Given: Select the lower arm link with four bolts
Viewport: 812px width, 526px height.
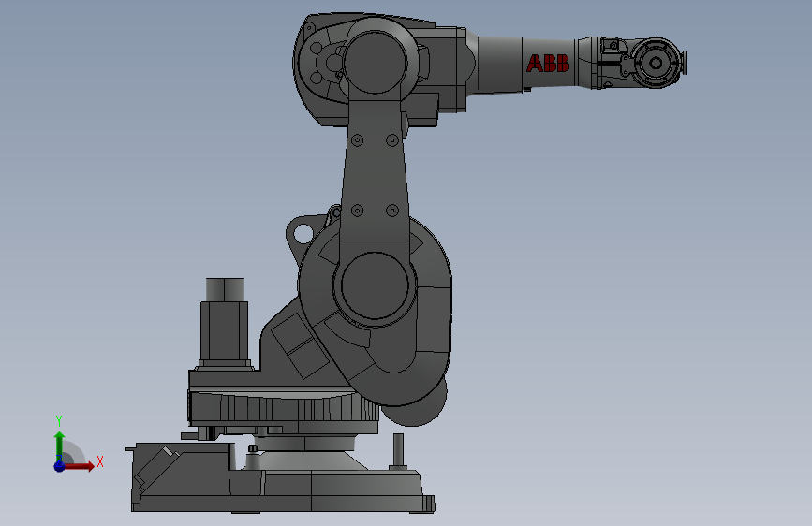Looking at the screenshot, I should [375, 171].
